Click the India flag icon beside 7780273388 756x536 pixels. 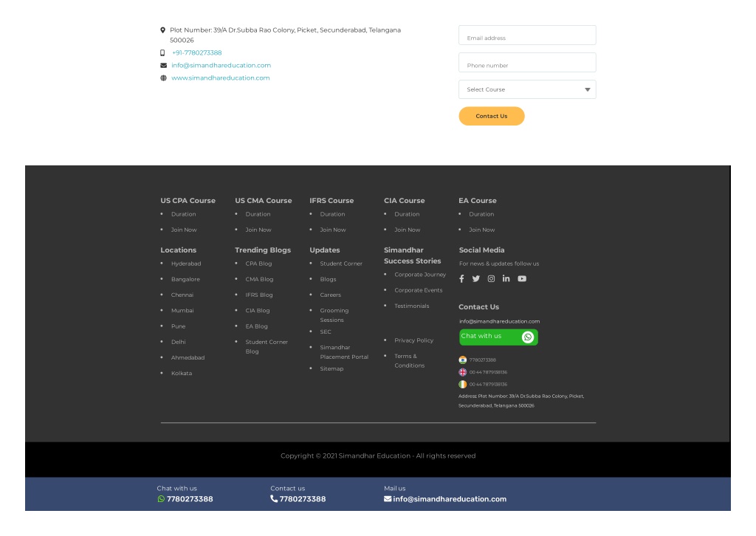pyautogui.click(x=462, y=360)
